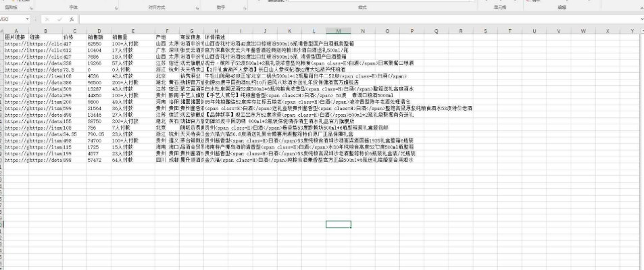
Task: Select the 详情描述 header cell
Action: pos(216,37)
